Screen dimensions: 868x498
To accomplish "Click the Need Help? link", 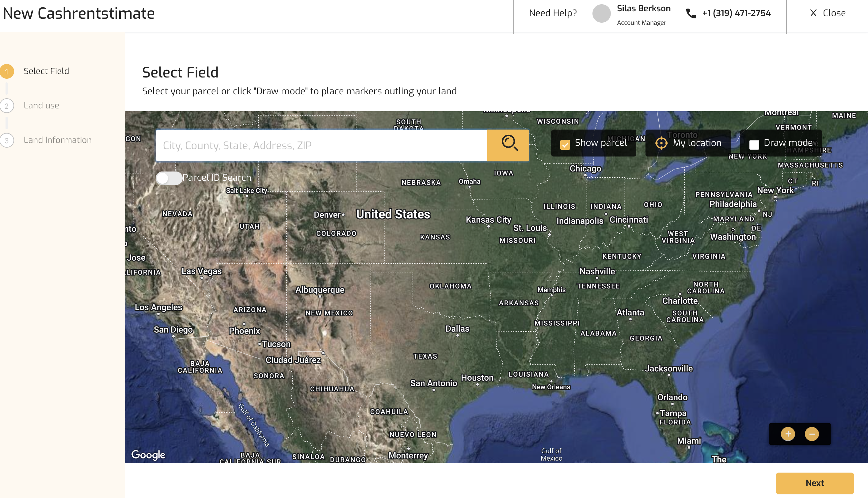I will (553, 13).
